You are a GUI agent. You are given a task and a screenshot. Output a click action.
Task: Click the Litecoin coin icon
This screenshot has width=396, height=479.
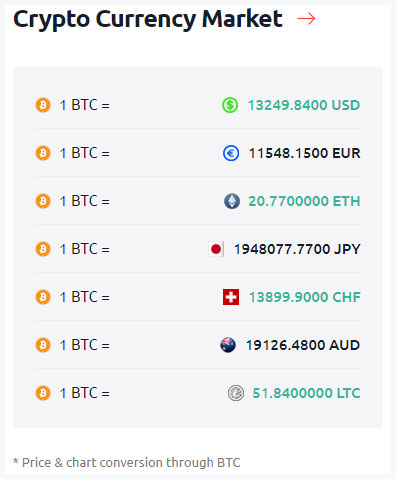click(x=236, y=393)
